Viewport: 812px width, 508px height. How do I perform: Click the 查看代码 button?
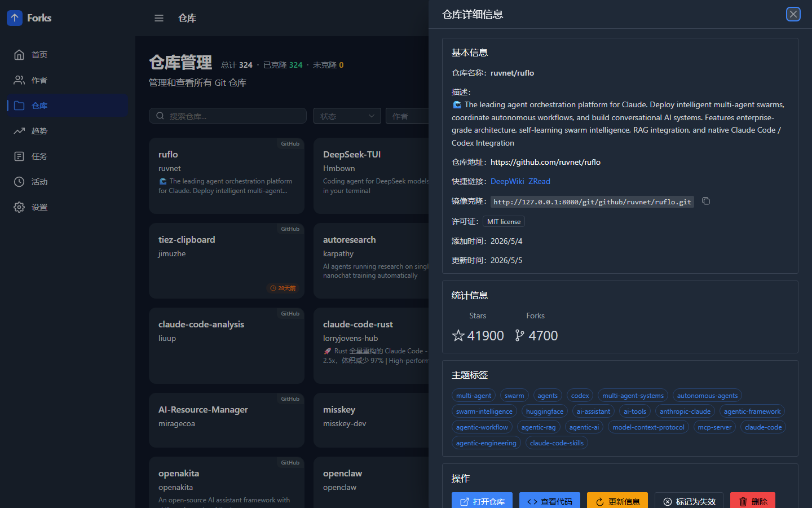tap(550, 501)
